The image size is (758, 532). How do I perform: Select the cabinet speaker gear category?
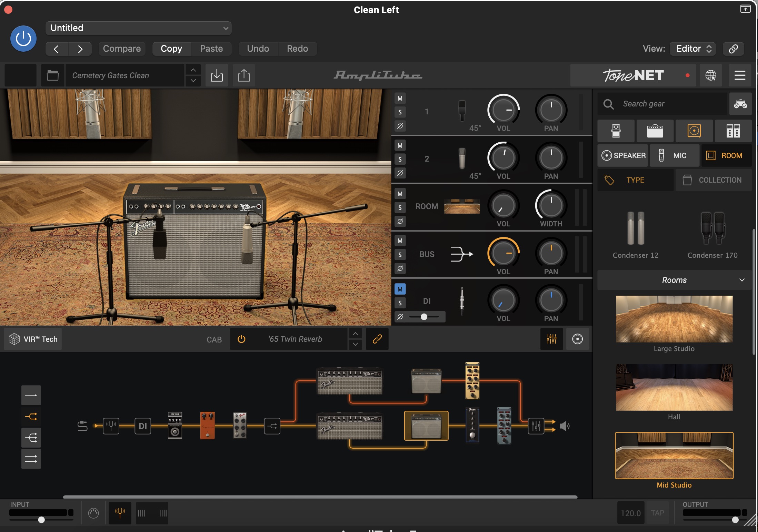[694, 131]
